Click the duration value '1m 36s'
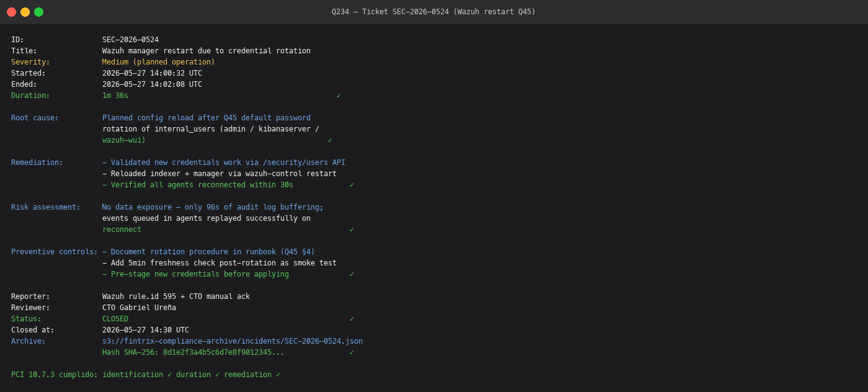Image resolution: width=868 pixels, height=392 pixels. point(115,96)
